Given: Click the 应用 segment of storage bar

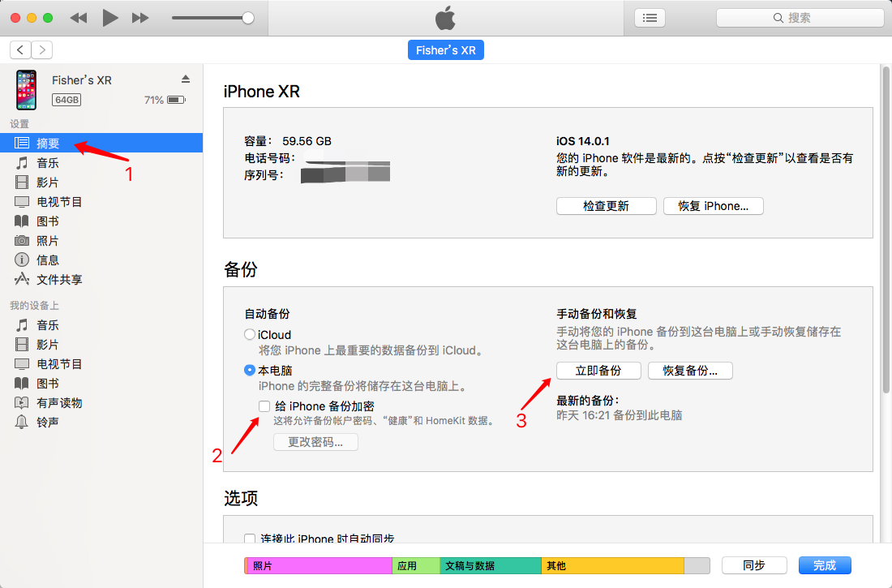Looking at the screenshot, I should [x=416, y=565].
